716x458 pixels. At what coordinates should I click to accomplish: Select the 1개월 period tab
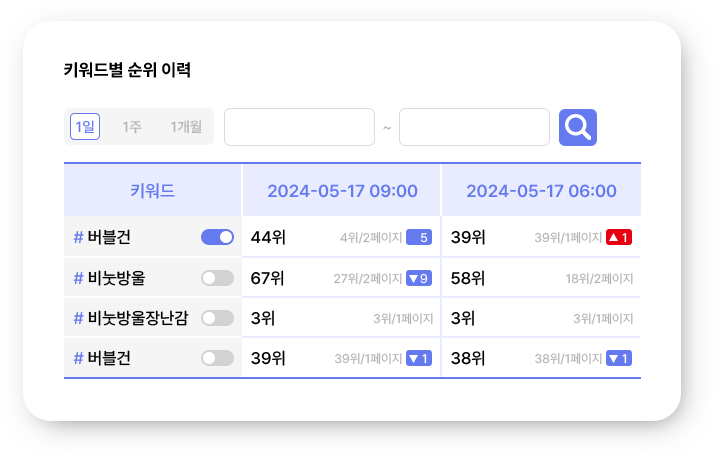point(186,126)
